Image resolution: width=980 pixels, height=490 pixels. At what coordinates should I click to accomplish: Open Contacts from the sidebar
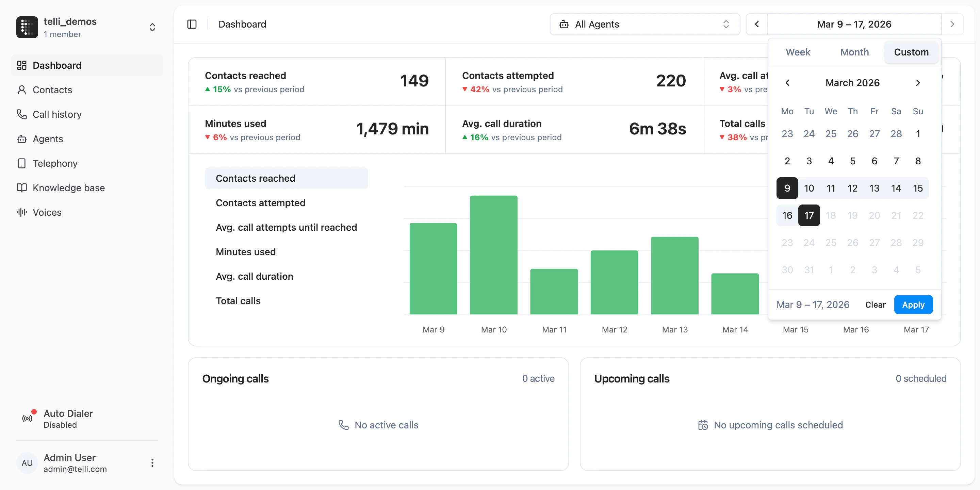(52, 90)
